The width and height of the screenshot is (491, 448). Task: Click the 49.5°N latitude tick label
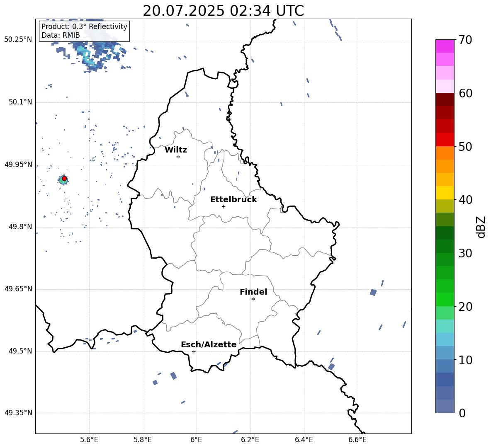[20, 351]
